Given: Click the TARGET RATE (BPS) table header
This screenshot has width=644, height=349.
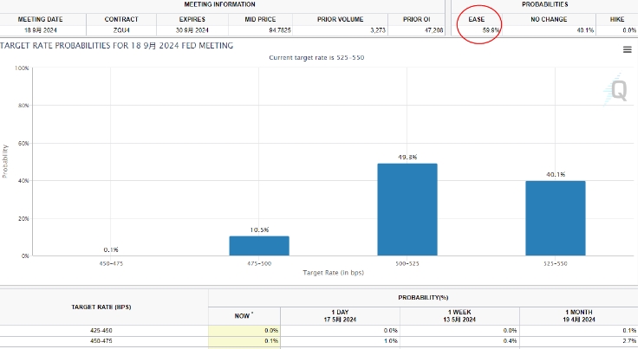Looking at the screenshot, I should pyautogui.click(x=101, y=307).
